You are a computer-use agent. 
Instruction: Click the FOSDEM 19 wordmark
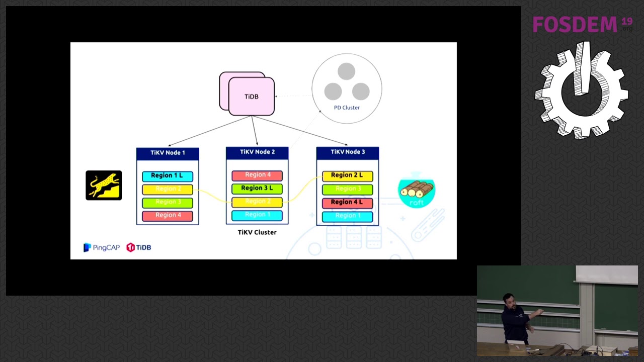click(583, 24)
